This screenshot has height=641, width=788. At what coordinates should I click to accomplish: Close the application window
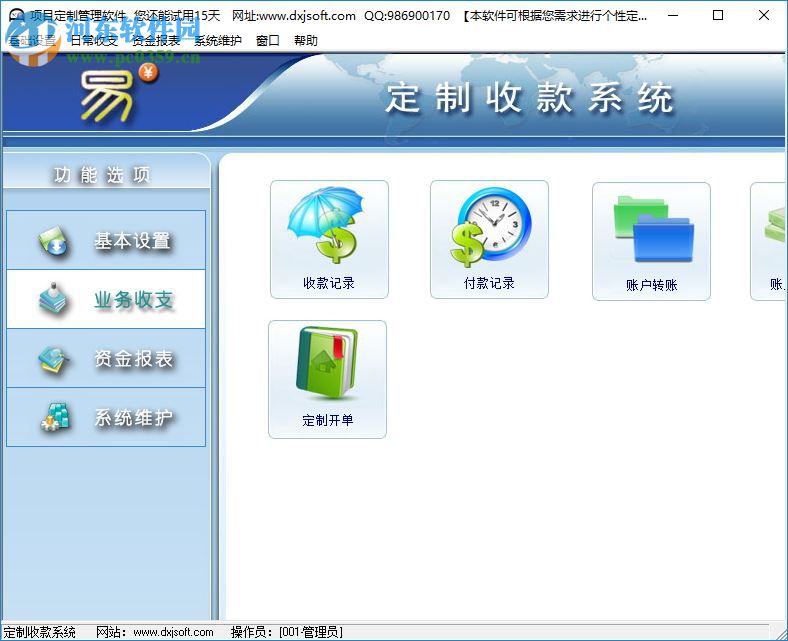(763, 15)
